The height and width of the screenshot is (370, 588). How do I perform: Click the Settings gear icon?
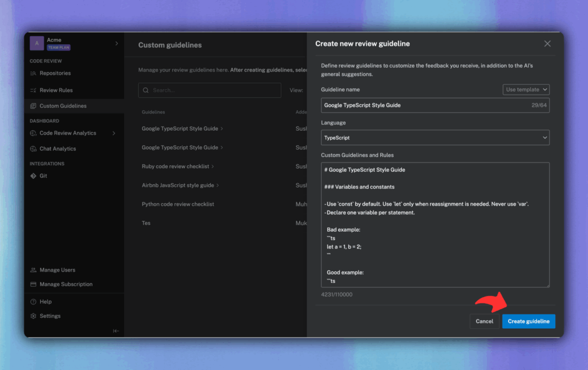click(33, 316)
